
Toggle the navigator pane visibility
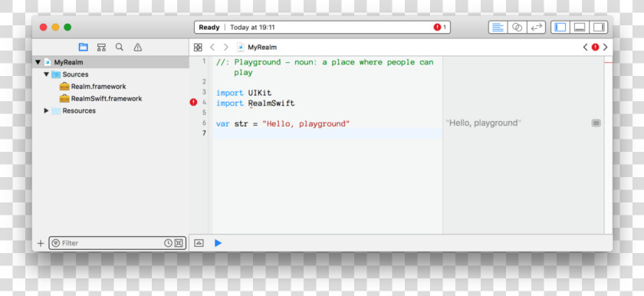pyautogui.click(x=560, y=27)
